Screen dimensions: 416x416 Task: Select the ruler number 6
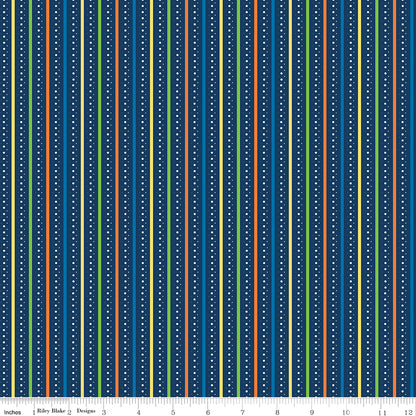pos(208,412)
